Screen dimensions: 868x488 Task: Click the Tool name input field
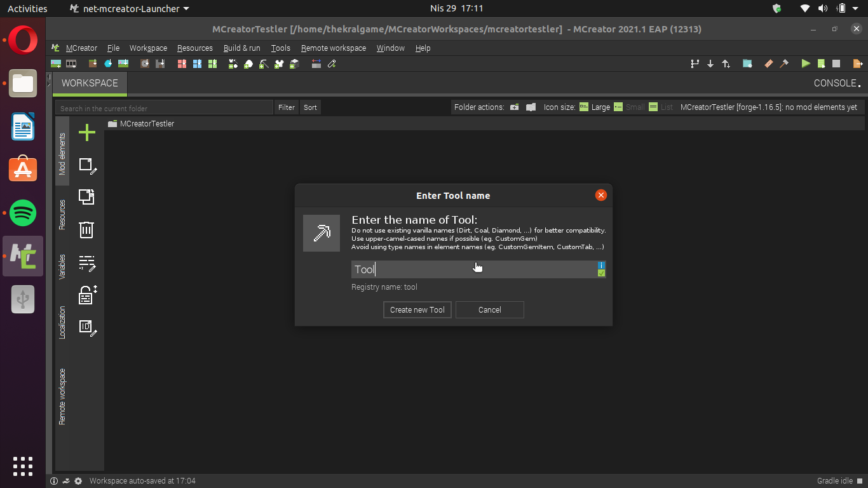[474, 269]
